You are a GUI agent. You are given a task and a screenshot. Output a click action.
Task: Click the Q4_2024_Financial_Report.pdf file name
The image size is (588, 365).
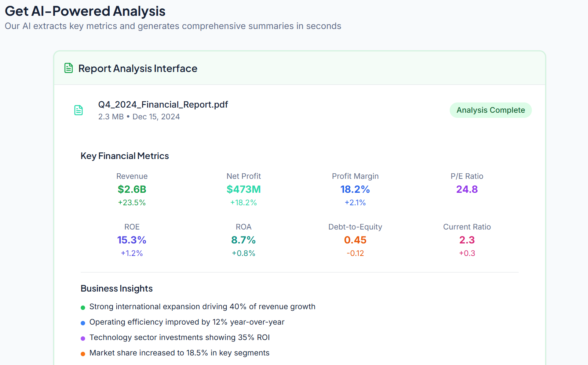(163, 105)
